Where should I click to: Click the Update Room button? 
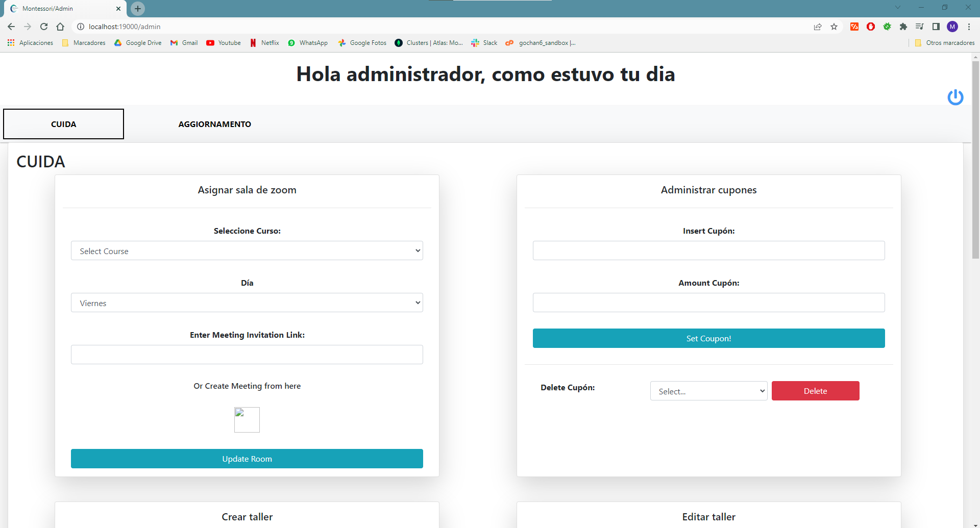point(247,459)
